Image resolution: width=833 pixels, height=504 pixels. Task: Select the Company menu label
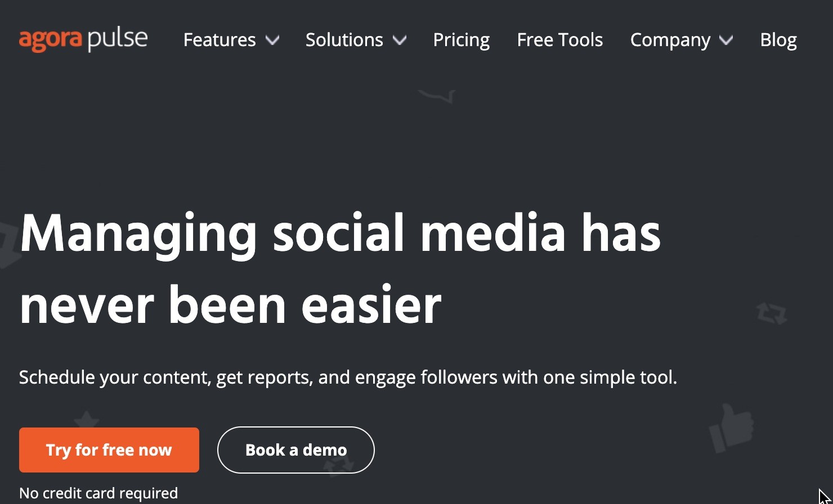click(x=670, y=40)
